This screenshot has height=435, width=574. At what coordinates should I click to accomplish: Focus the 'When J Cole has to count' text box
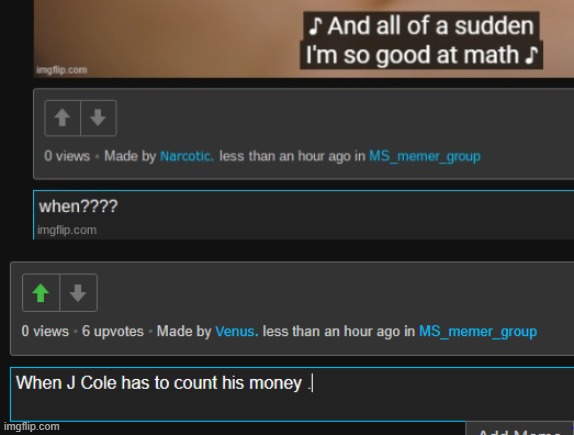pyautogui.click(x=292, y=394)
